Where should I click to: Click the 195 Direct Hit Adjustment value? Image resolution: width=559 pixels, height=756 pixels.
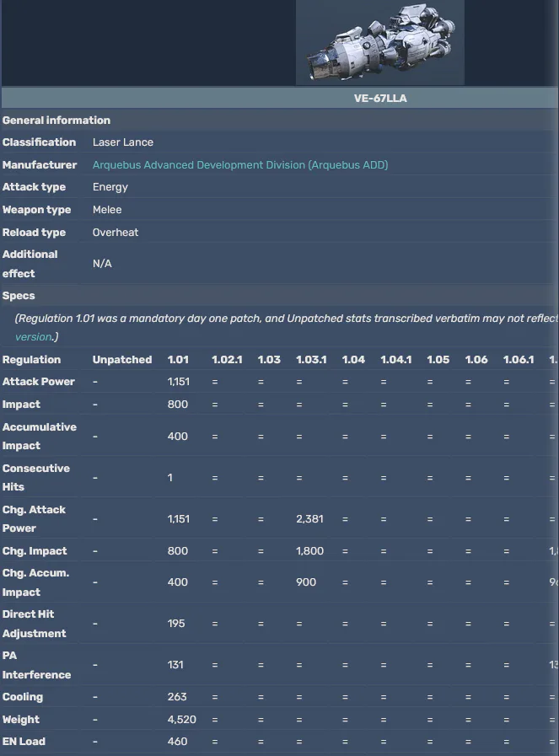(x=176, y=624)
